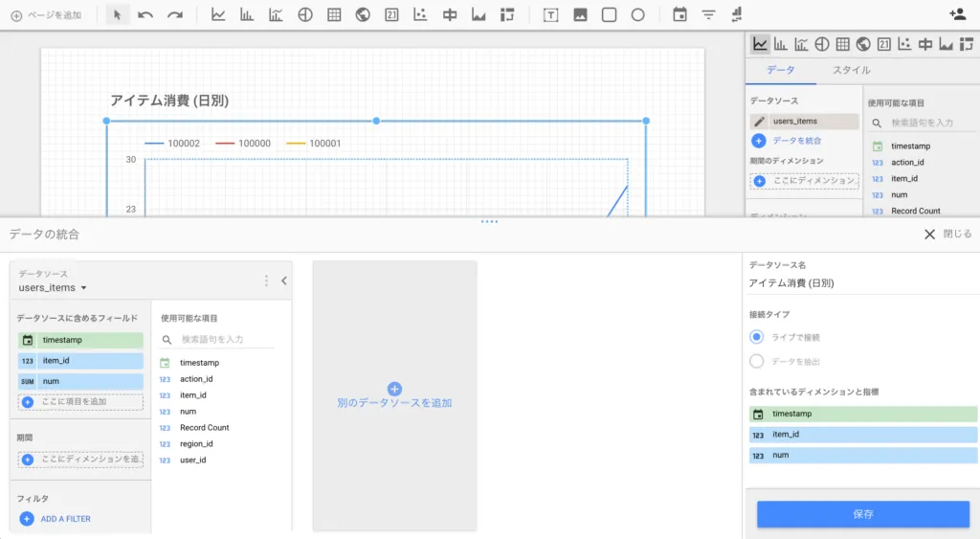
Task: Close the data blending panel with 閉じる
Action: (948, 234)
